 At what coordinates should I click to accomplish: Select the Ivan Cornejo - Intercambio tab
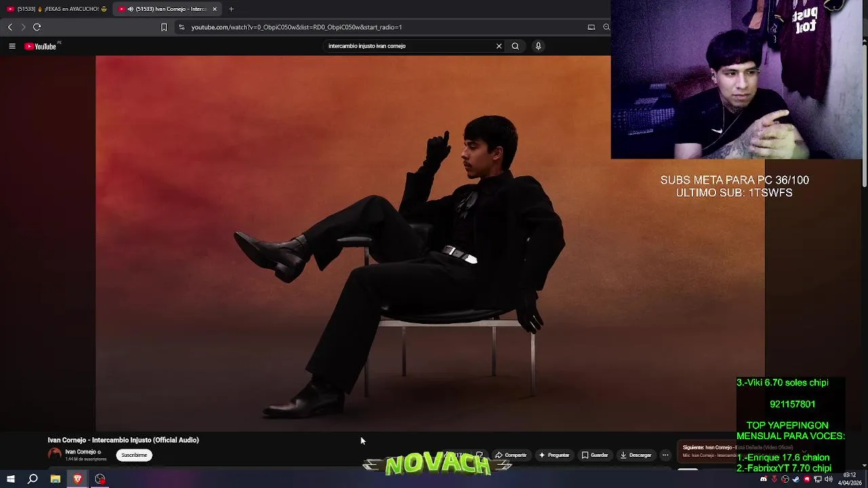[167, 9]
